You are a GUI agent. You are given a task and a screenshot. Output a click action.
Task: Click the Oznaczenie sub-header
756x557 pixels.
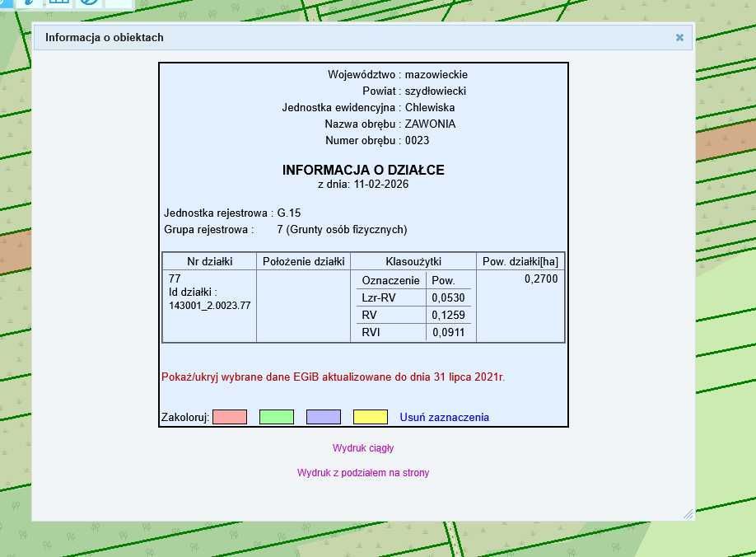[x=390, y=281]
